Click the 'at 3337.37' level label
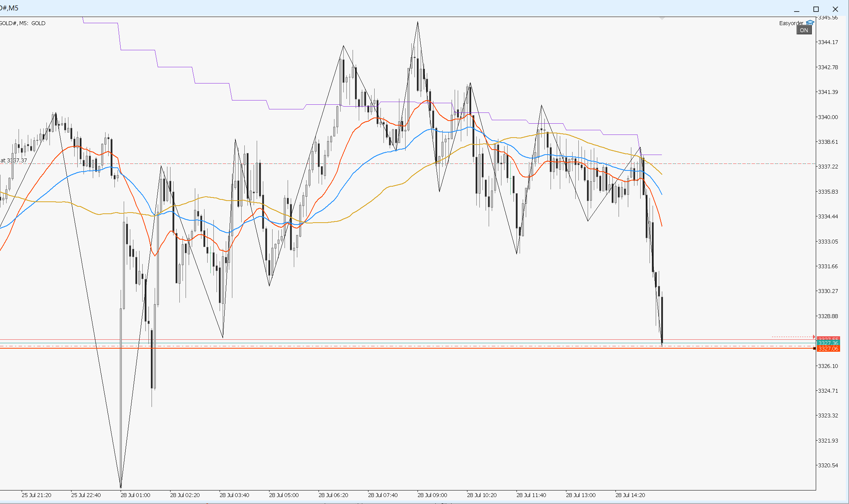The width and height of the screenshot is (849, 504). tap(14, 160)
